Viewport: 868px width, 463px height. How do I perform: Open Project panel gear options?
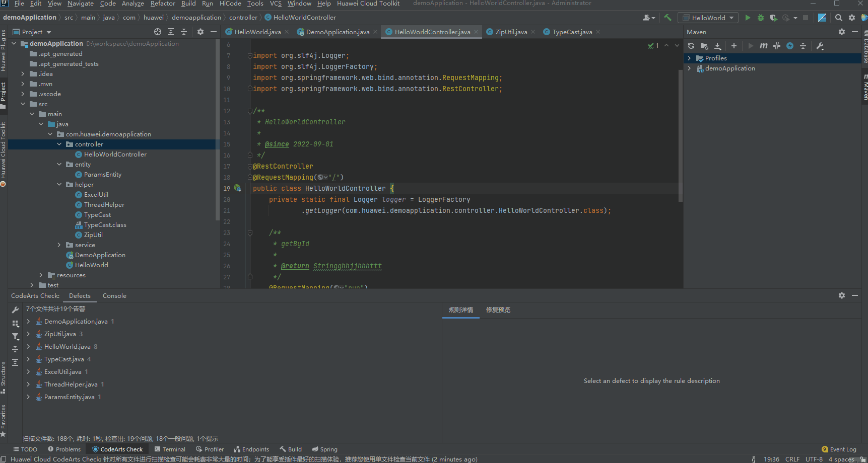click(201, 32)
